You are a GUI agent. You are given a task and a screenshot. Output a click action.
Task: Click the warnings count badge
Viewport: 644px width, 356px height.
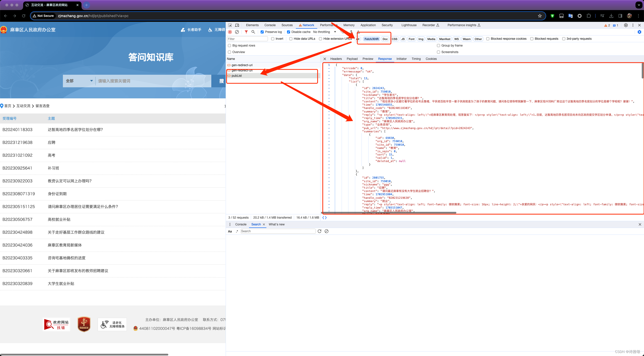[607, 25]
